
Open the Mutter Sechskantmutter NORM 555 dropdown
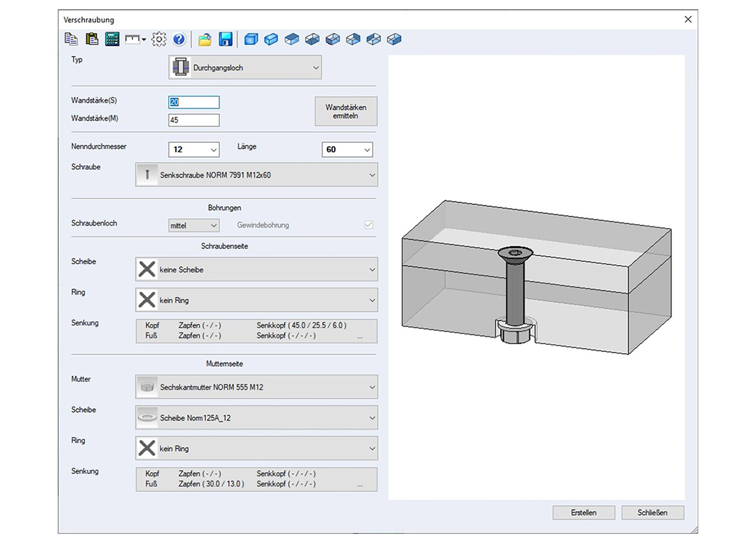pos(256,387)
